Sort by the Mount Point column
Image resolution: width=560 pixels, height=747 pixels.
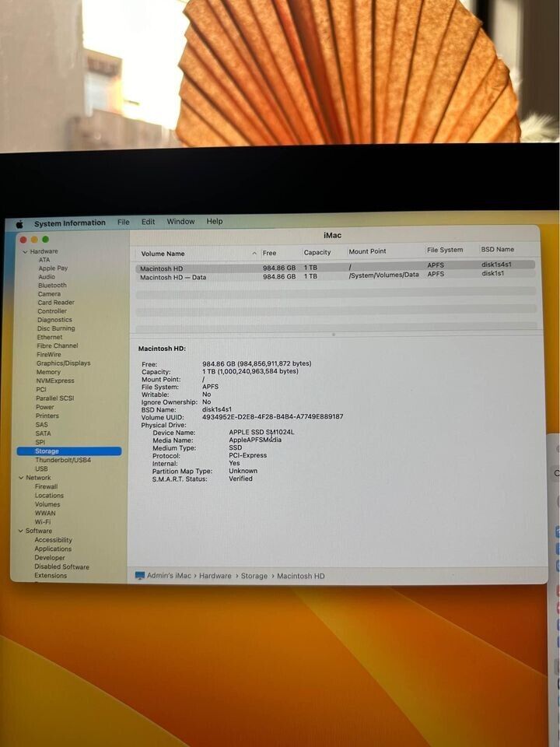pos(367,251)
